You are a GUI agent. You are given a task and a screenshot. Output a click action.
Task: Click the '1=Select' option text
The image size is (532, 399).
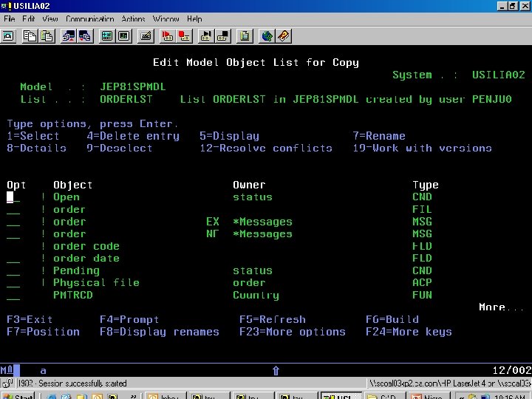33,136
